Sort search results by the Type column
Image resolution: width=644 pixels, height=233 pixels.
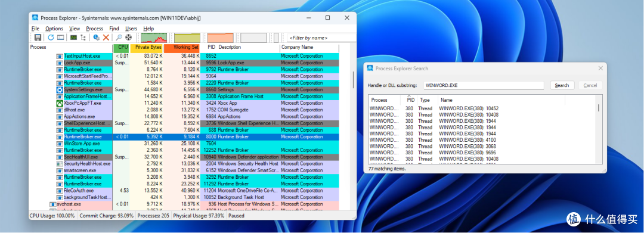[x=427, y=100]
